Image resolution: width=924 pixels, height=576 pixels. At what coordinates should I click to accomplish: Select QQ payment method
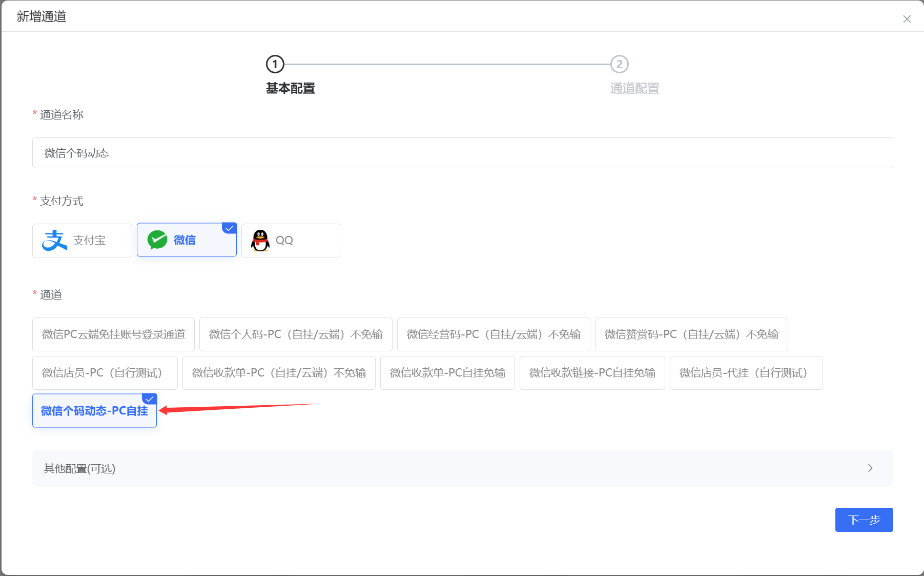[291, 240]
